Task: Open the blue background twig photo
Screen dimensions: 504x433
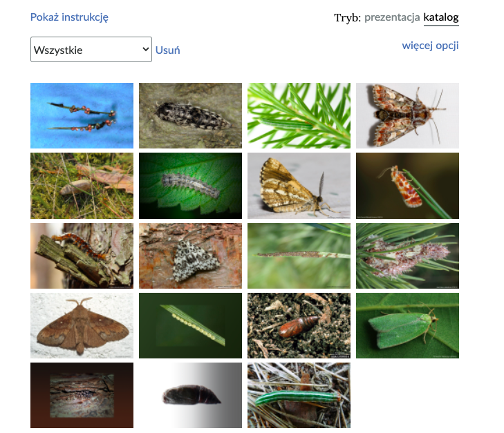Action: (82, 115)
